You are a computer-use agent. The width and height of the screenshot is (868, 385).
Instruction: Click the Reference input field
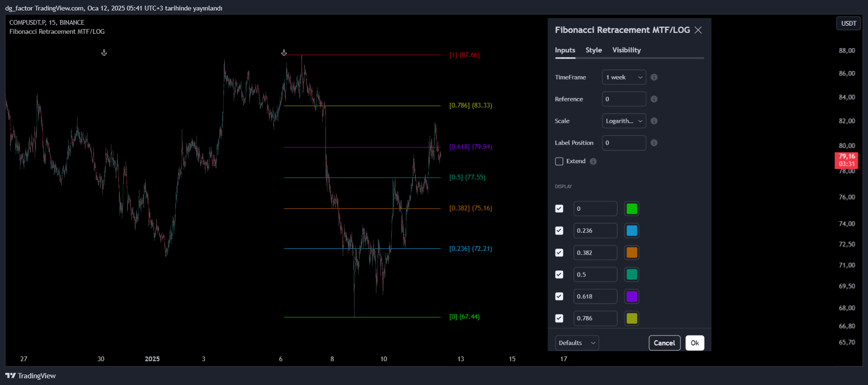click(624, 99)
